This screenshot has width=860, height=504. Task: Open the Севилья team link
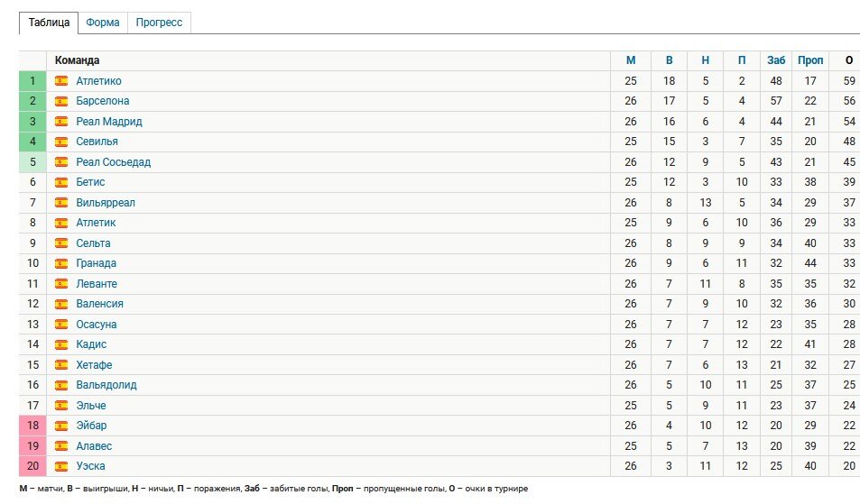[x=97, y=142]
